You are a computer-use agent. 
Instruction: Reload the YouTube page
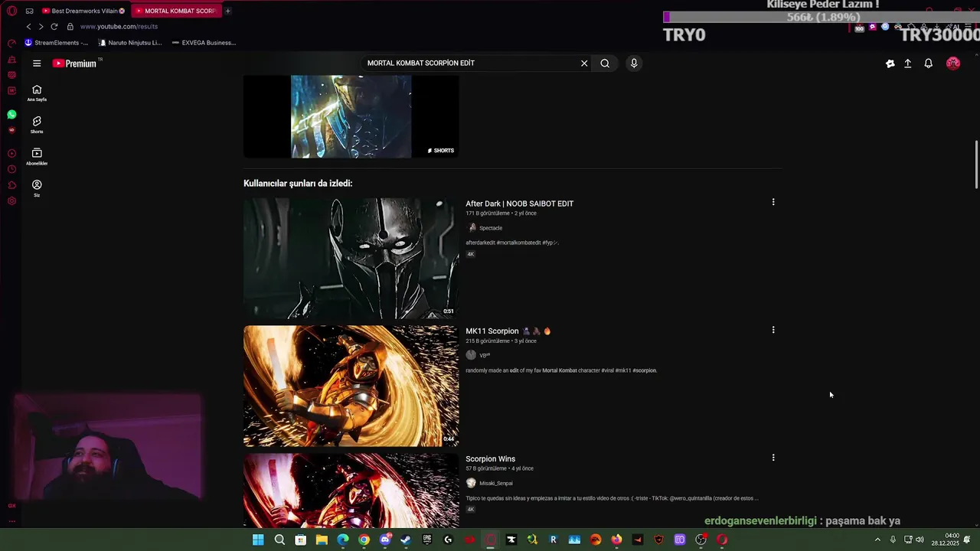[54, 27]
